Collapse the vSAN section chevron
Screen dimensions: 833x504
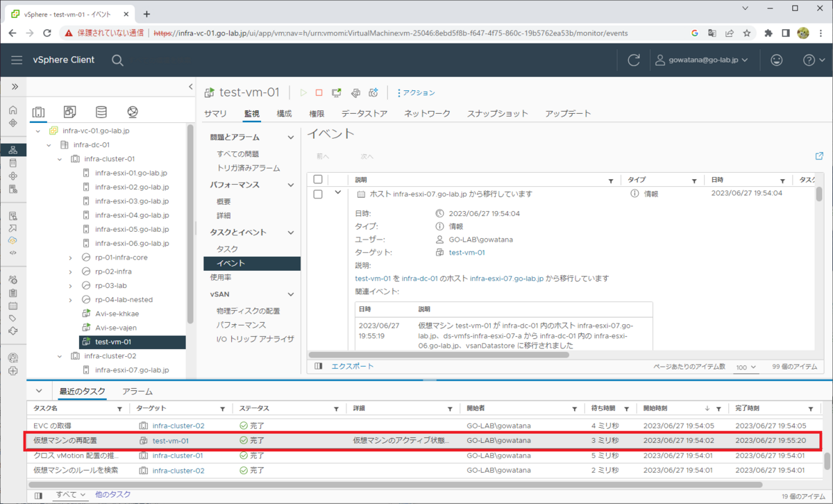291,294
